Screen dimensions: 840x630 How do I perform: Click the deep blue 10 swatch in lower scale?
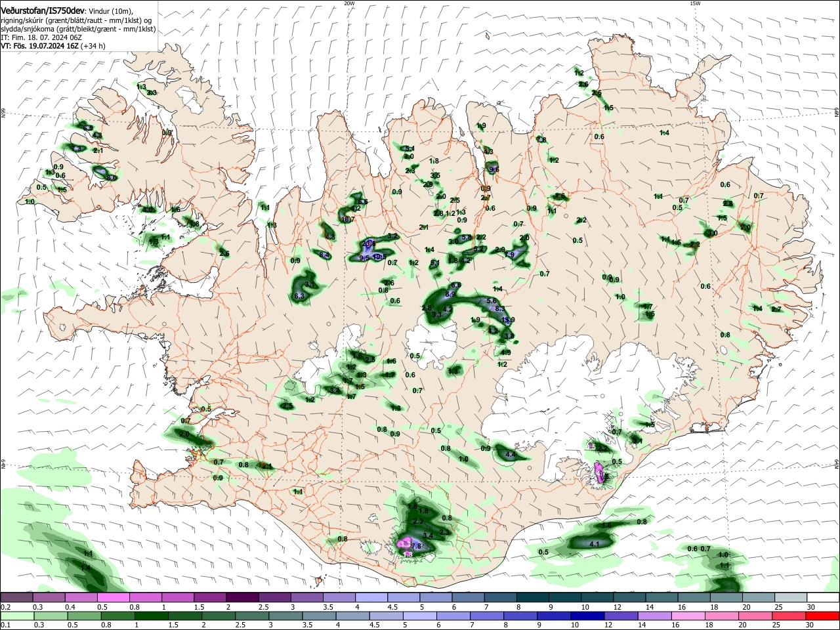point(587,616)
